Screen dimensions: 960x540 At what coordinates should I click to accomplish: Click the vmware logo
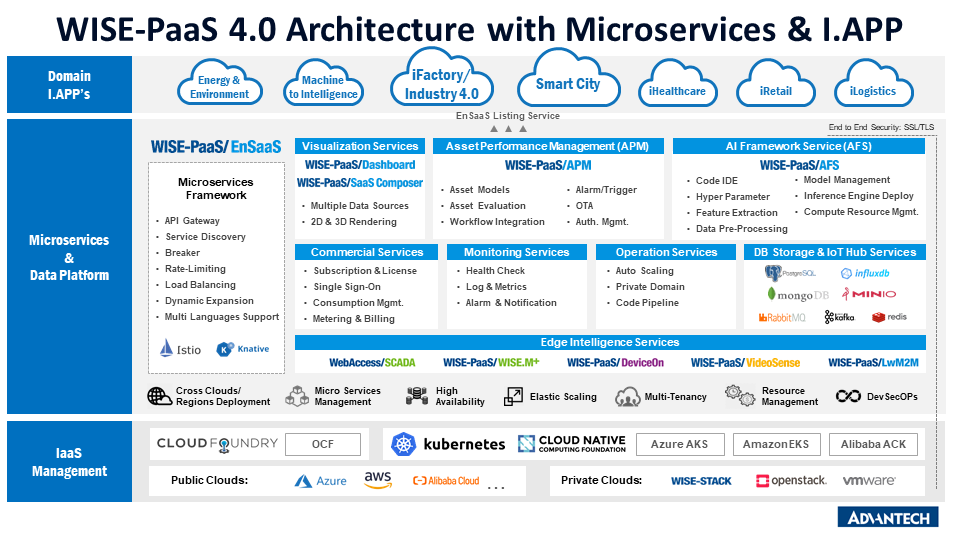point(869,481)
